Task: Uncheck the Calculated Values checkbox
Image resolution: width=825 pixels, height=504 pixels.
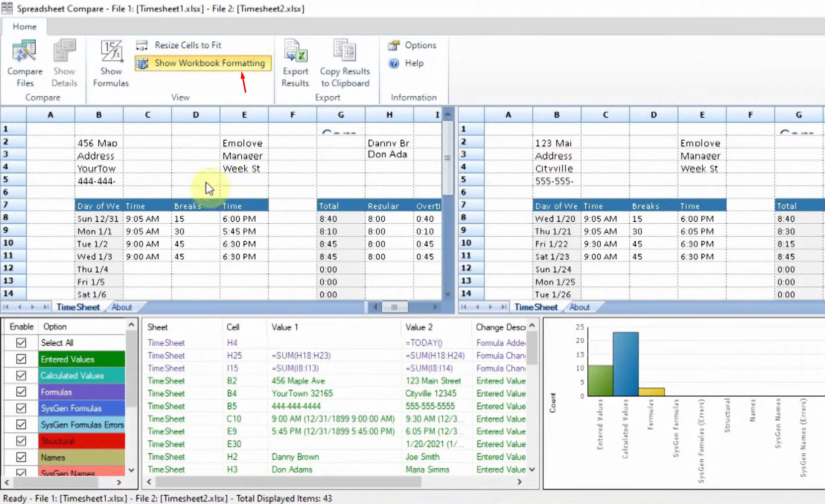Action: (x=21, y=376)
